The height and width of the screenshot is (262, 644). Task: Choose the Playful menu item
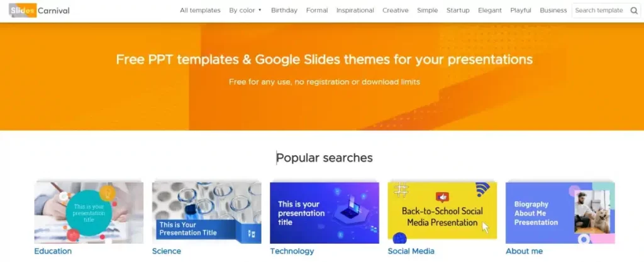click(520, 11)
